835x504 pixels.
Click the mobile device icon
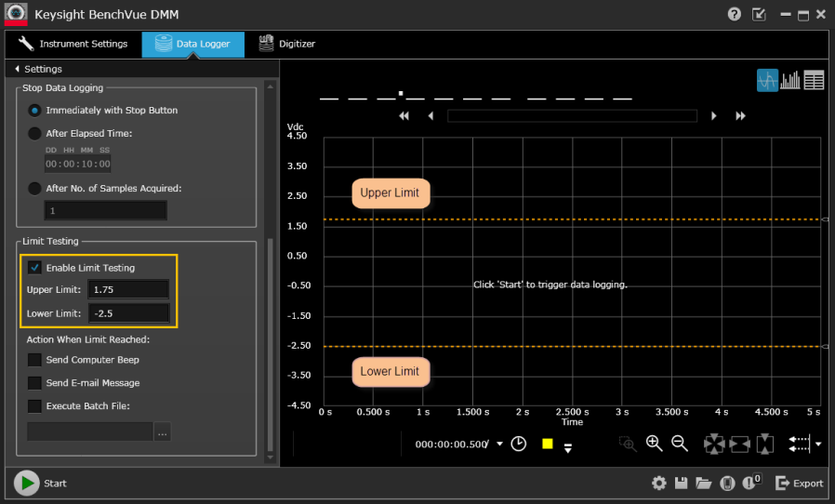(x=727, y=484)
